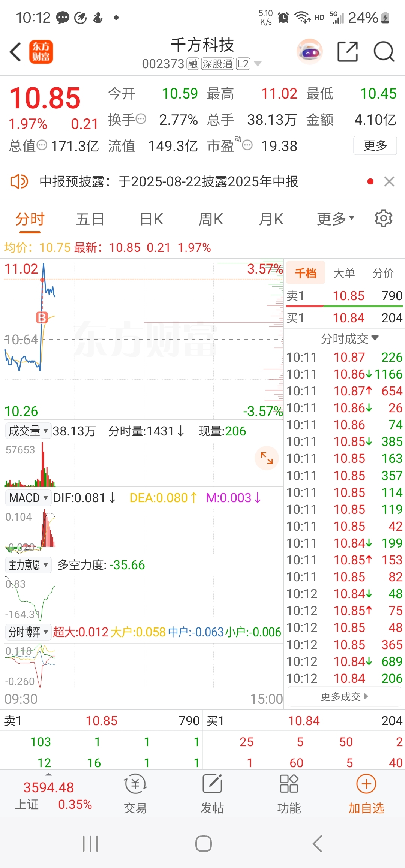Tap the share/export icon
The image size is (405, 868).
[x=348, y=52]
